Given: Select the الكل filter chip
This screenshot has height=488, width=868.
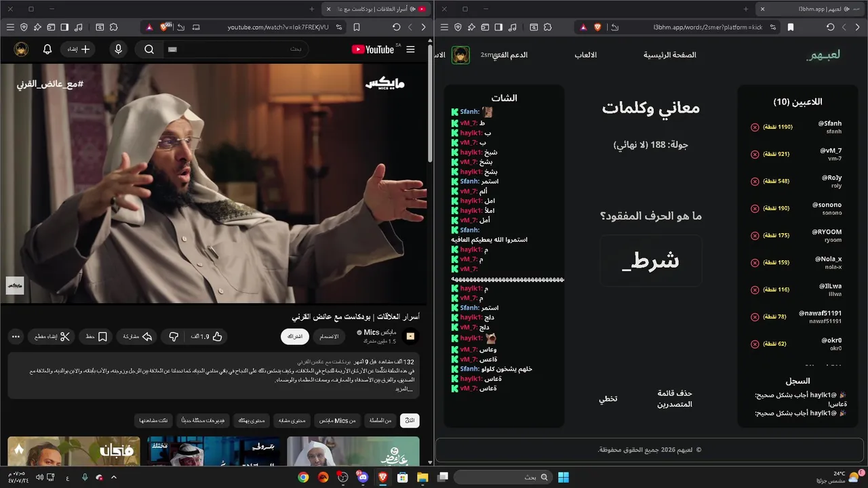Looking at the screenshot, I should click(x=410, y=420).
